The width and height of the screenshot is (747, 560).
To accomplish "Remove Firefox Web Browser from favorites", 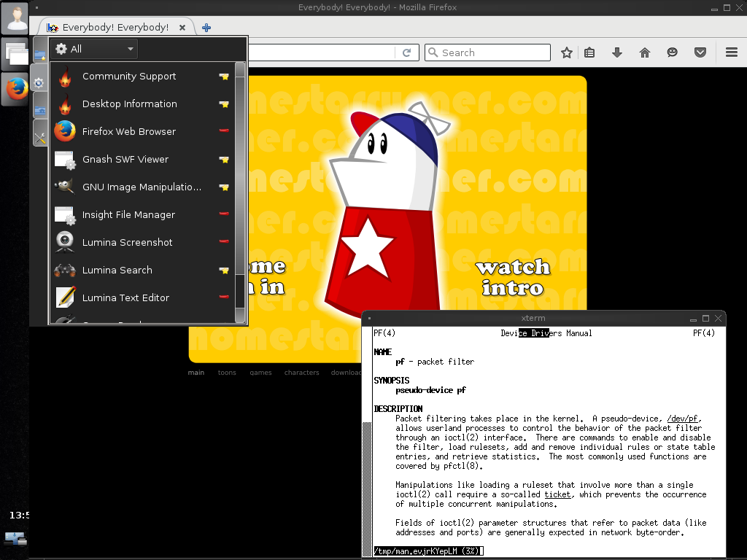I will click(x=224, y=131).
